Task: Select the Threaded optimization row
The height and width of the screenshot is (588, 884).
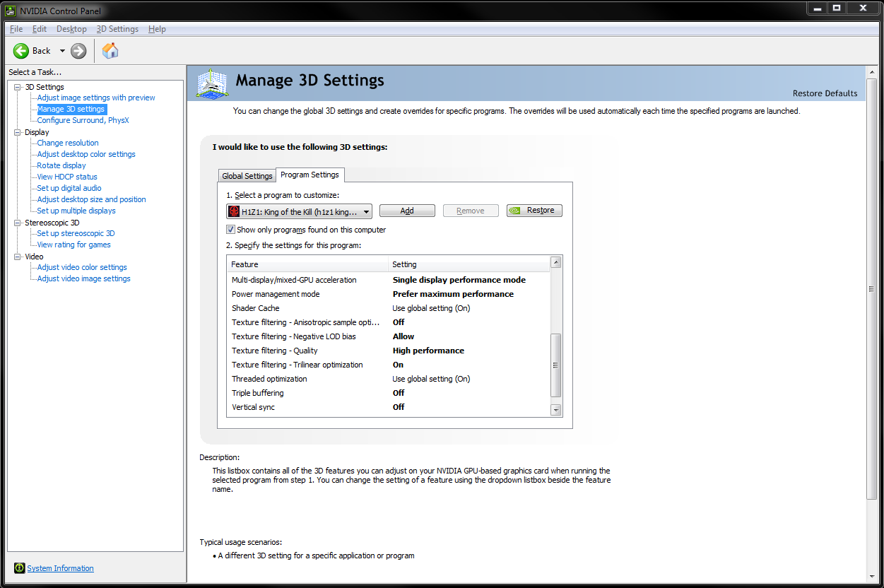Action: click(388, 379)
